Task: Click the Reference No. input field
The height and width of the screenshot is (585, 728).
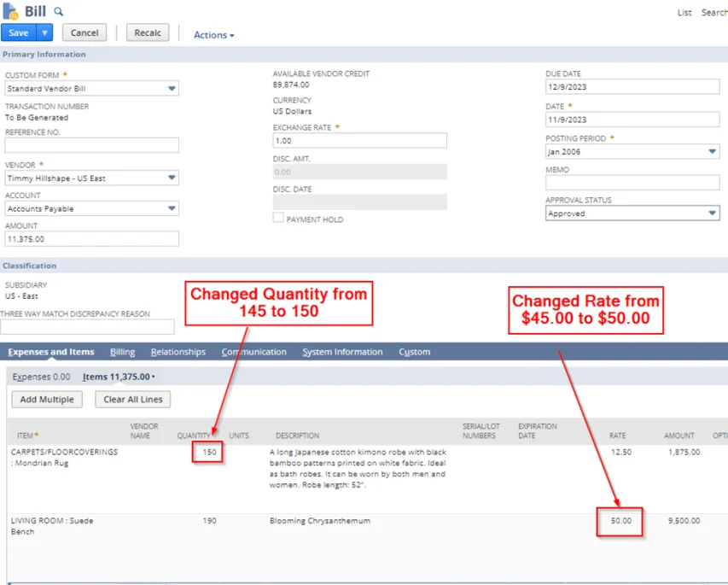Action: (x=91, y=145)
